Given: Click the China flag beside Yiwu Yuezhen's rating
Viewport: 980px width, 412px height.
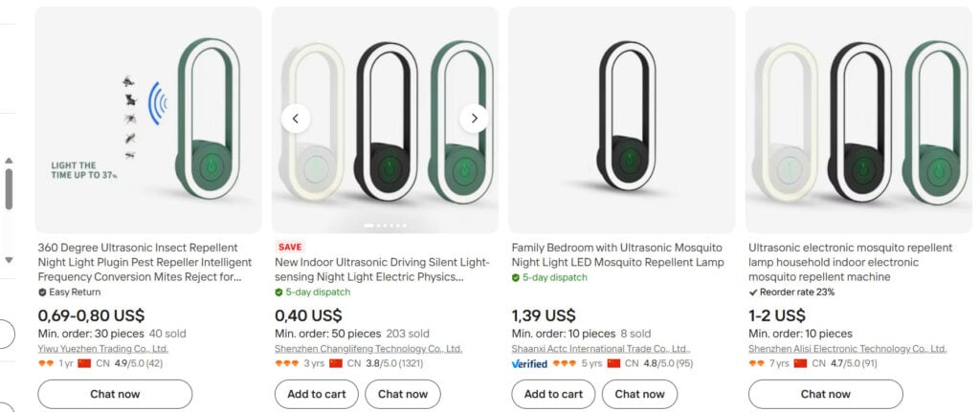Looking at the screenshot, I should [84, 364].
